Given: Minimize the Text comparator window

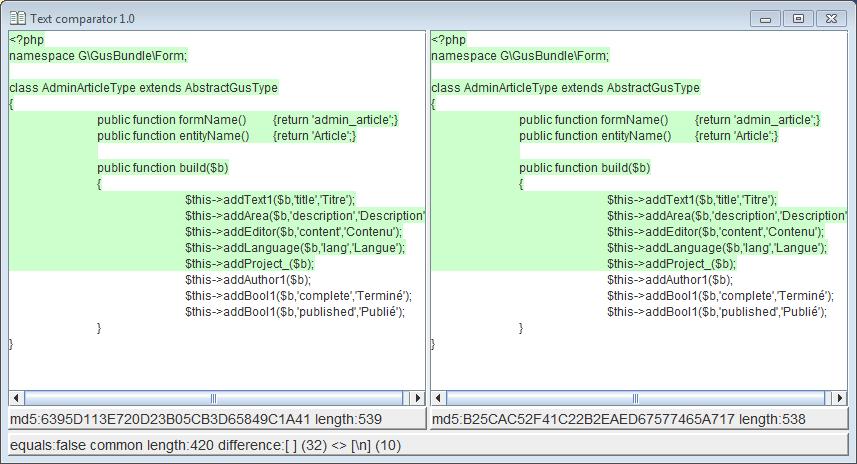Looking at the screenshot, I should pyautogui.click(x=765, y=19).
